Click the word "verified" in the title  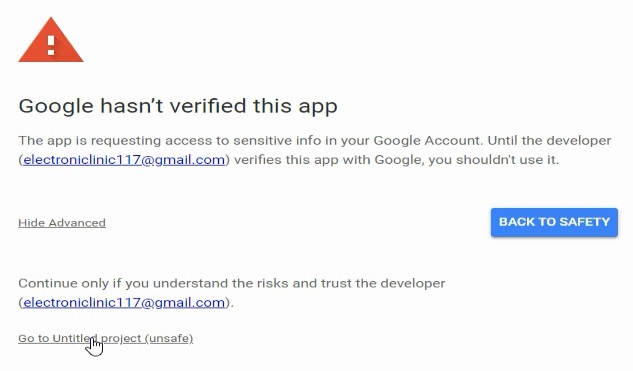tap(208, 106)
